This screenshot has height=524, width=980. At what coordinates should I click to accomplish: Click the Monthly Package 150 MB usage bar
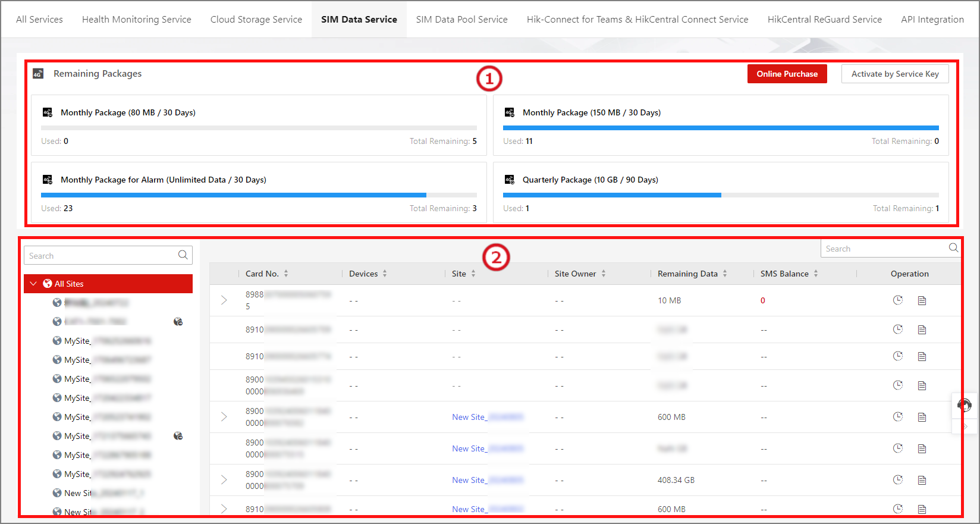click(721, 128)
